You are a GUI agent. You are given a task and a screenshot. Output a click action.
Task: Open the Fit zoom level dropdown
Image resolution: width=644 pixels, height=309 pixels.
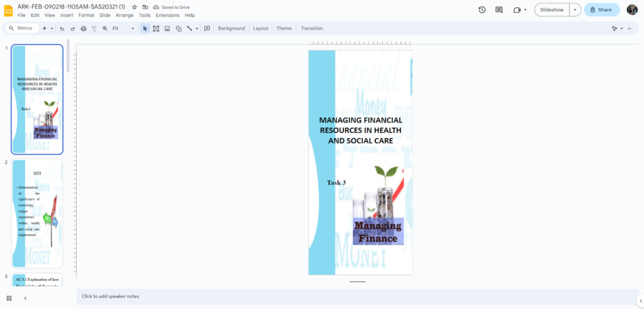click(123, 28)
